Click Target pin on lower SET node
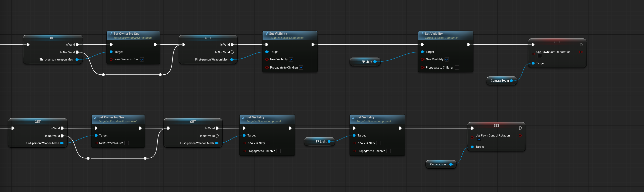644x192 pixels. point(472,147)
